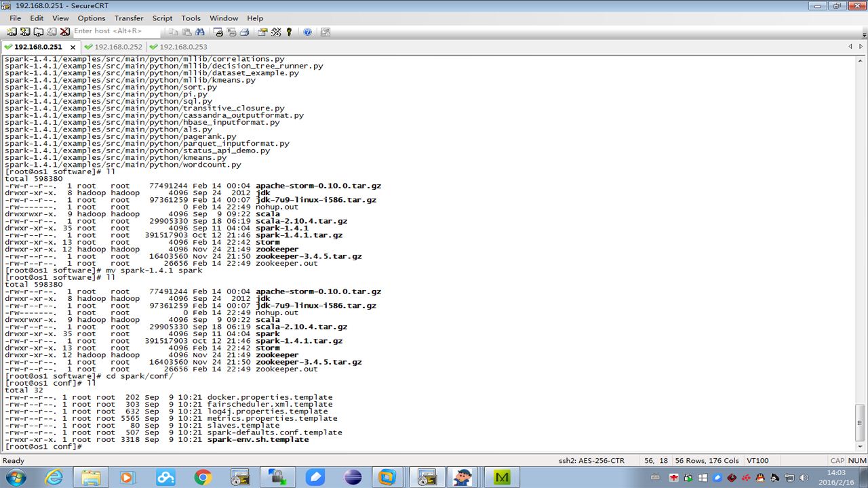Open the Transfer menu
Screen dimensions: 868x488
(x=129, y=18)
